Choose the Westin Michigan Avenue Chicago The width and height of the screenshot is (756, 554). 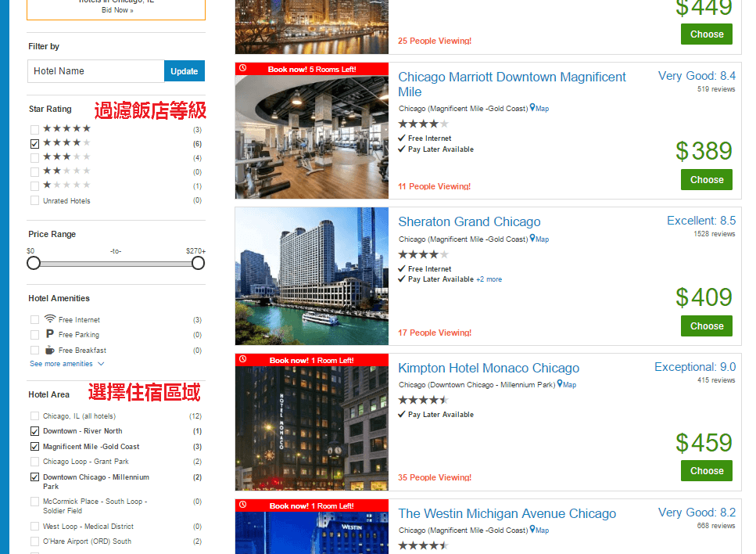point(507,514)
